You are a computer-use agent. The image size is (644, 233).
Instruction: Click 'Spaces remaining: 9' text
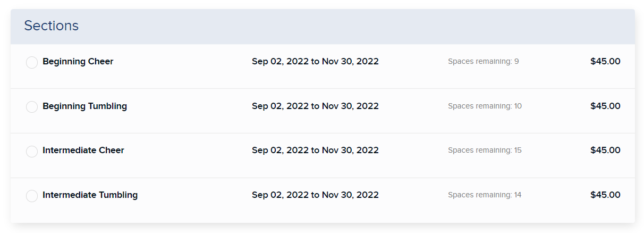484,61
